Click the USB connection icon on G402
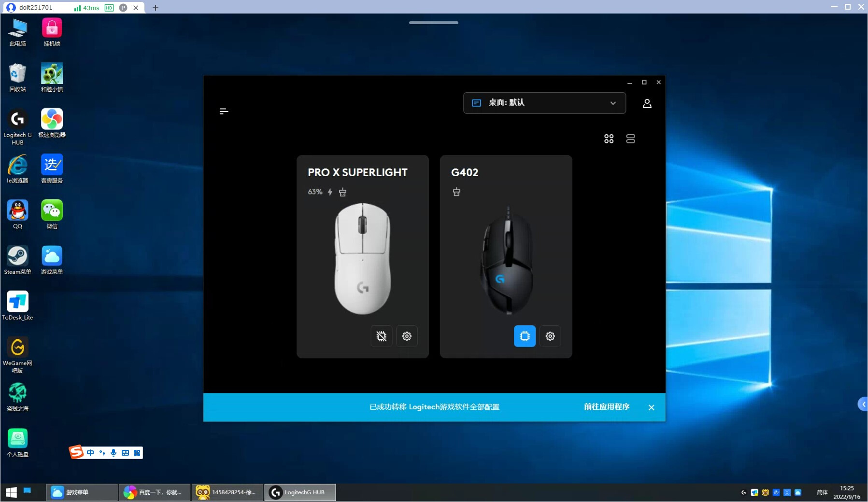This screenshot has height=502, width=868. coord(456,192)
